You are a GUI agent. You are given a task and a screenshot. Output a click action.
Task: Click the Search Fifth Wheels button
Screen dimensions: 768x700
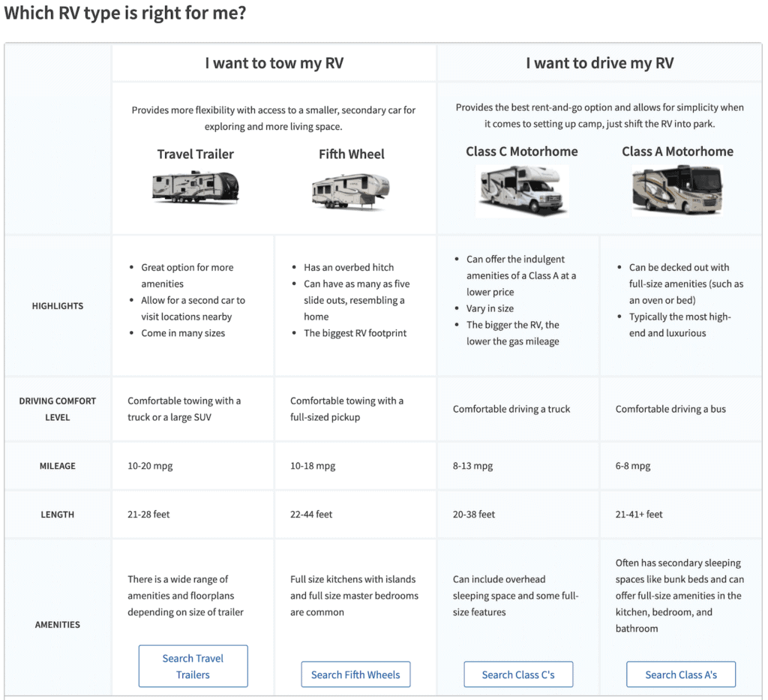pyautogui.click(x=355, y=674)
